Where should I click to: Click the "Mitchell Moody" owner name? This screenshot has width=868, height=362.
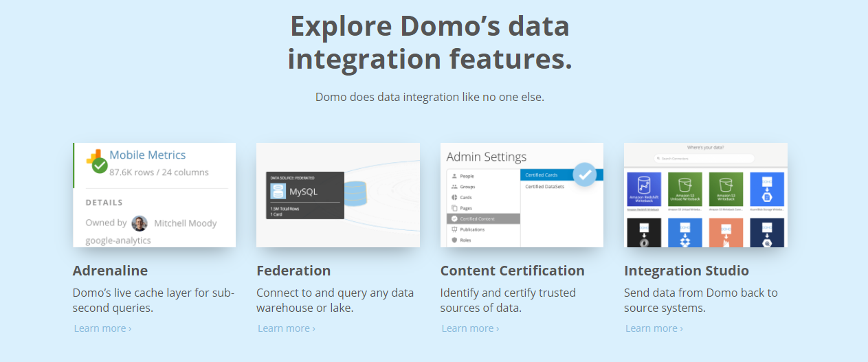click(186, 223)
